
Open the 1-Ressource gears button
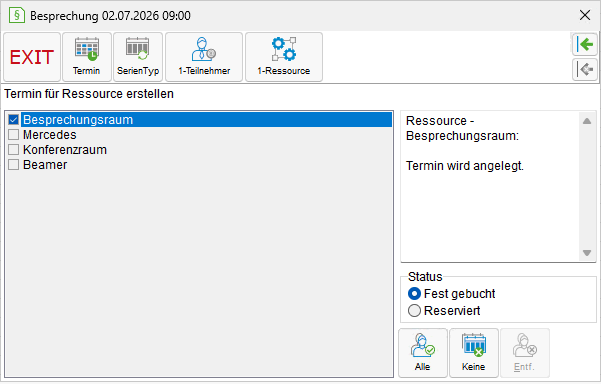coord(284,57)
